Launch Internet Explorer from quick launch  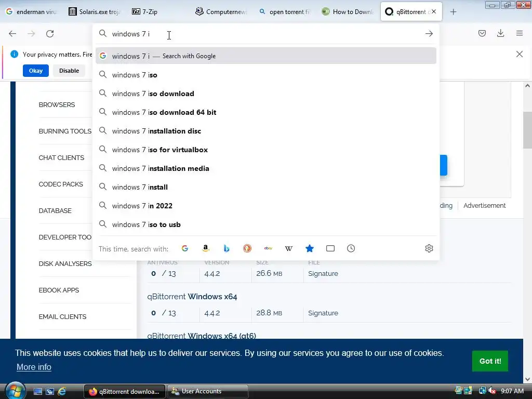62,391
